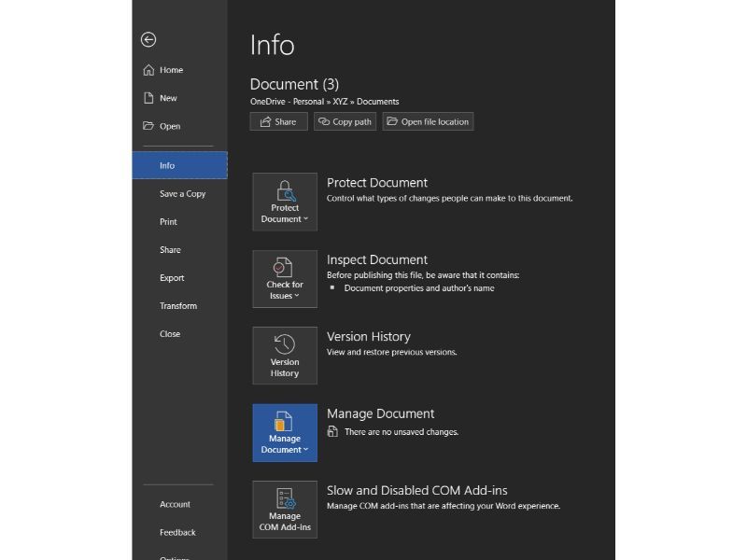Expand the Check for Issues dropdown
747x560 pixels.
click(285, 278)
